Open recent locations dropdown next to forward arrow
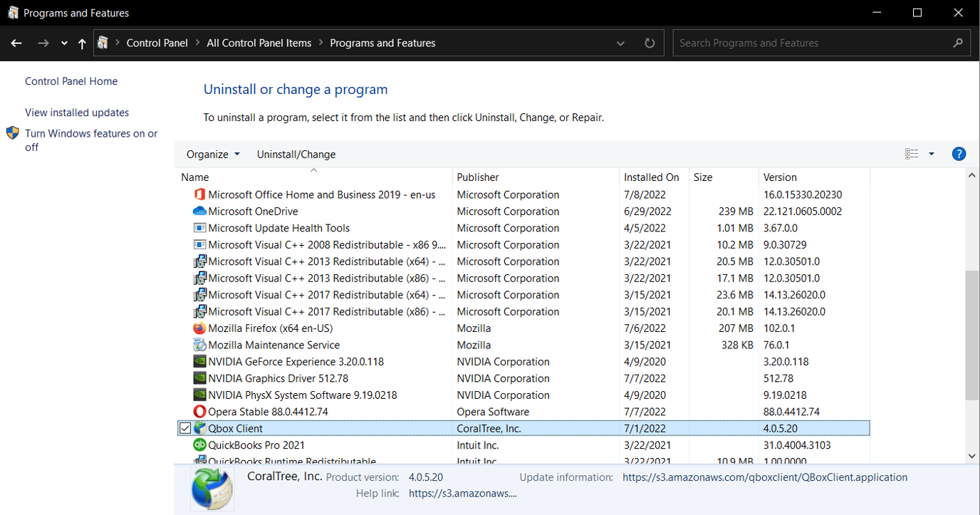980x515 pixels. (x=64, y=43)
